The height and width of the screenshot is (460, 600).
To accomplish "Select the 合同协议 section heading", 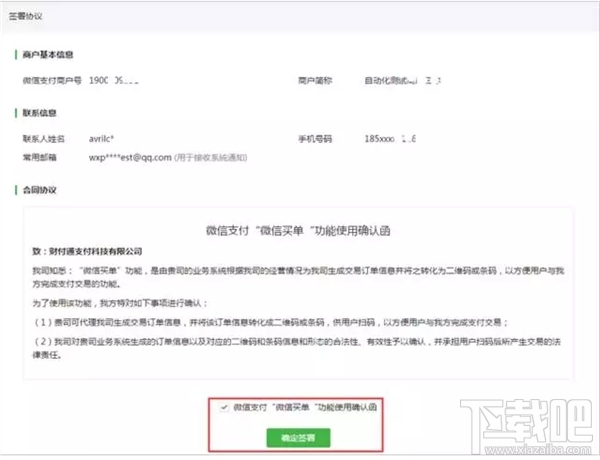I will [x=39, y=190].
